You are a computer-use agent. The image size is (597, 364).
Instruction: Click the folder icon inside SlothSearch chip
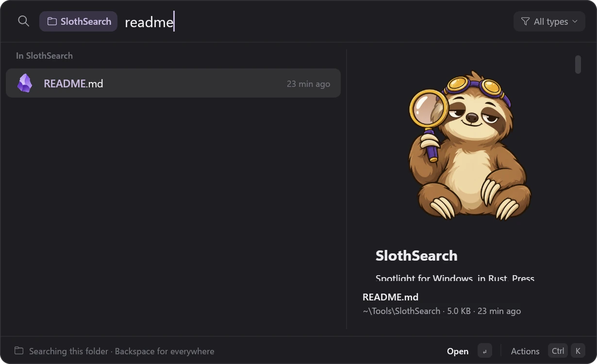pyautogui.click(x=52, y=21)
